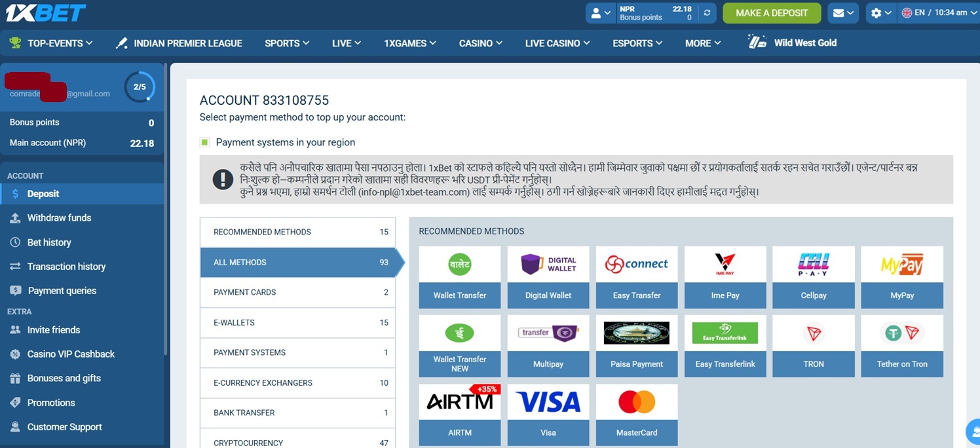Choose the AIRTM payment method

[460, 415]
